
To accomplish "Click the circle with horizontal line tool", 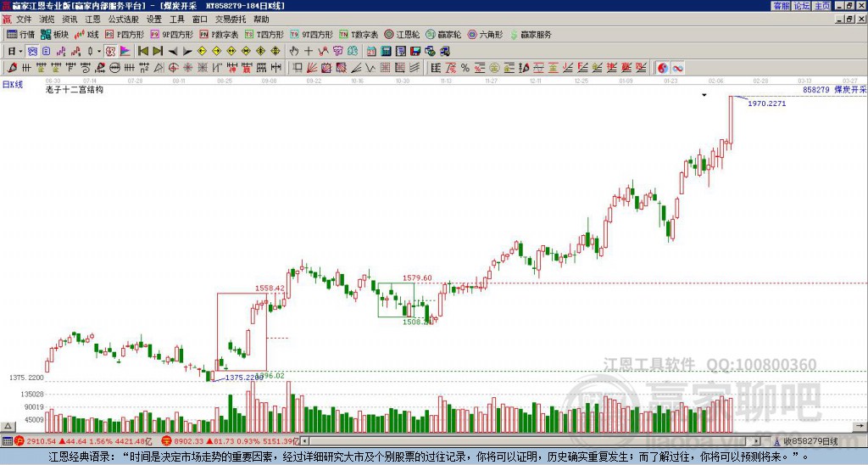I will (x=114, y=68).
